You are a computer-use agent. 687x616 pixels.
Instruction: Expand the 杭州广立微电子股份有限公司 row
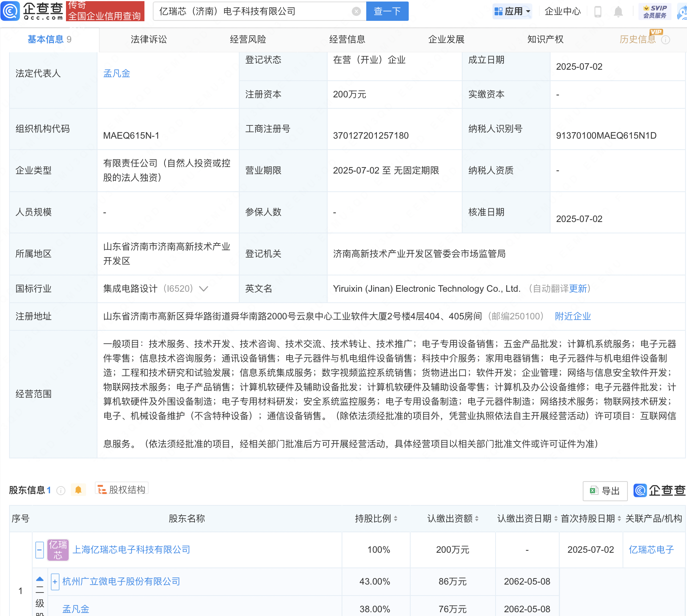55,582
